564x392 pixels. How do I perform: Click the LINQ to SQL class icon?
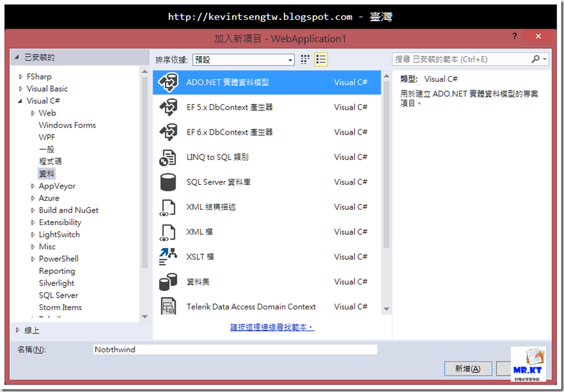pos(168,157)
